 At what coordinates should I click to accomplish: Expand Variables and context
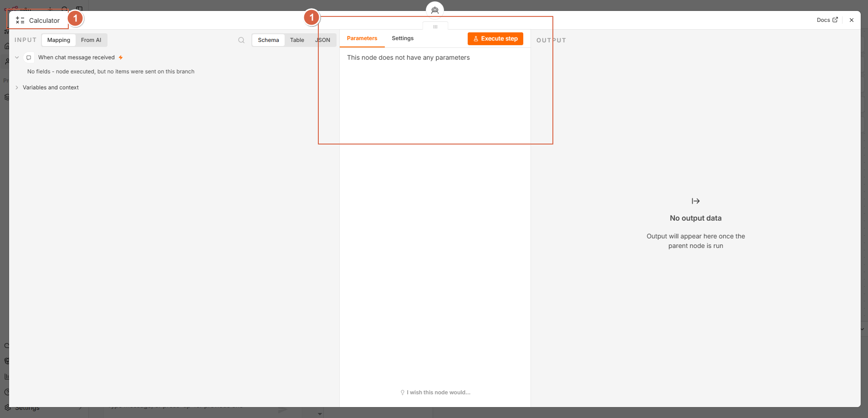click(x=17, y=88)
